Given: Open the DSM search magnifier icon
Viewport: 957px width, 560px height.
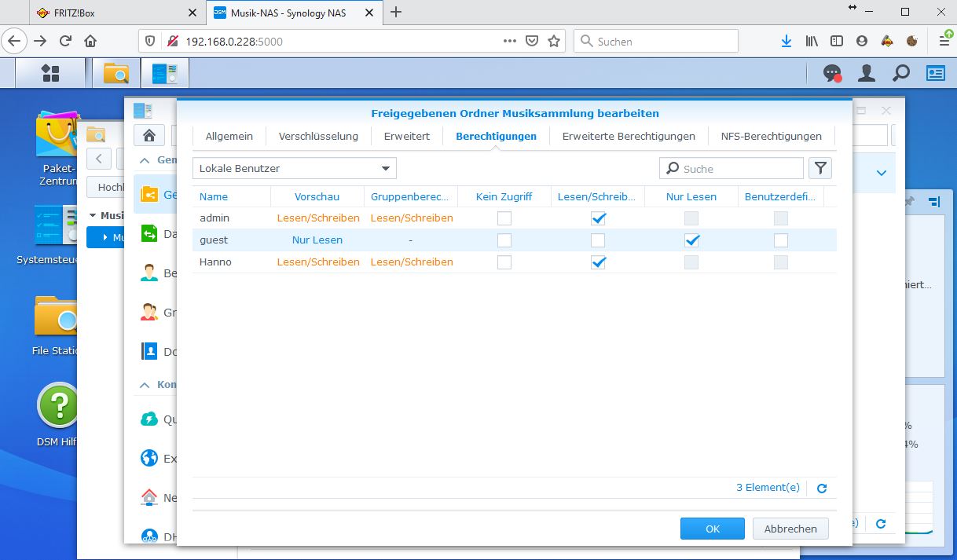Looking at the screenshot, I should click(901, 73).
